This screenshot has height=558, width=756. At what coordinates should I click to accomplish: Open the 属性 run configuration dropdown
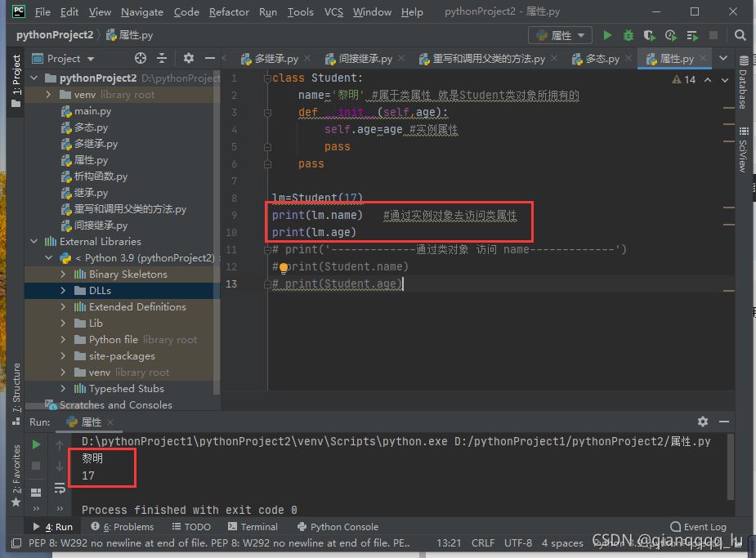[560, 35]
